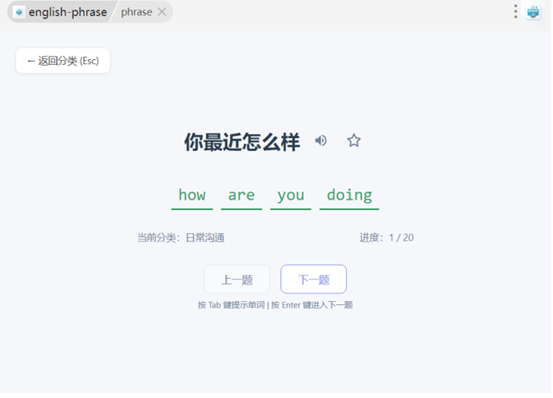Go back with 返回分类 (Esc) button
Image resolution: width=553 pixels, height=398 pixels.
point(63,61)
